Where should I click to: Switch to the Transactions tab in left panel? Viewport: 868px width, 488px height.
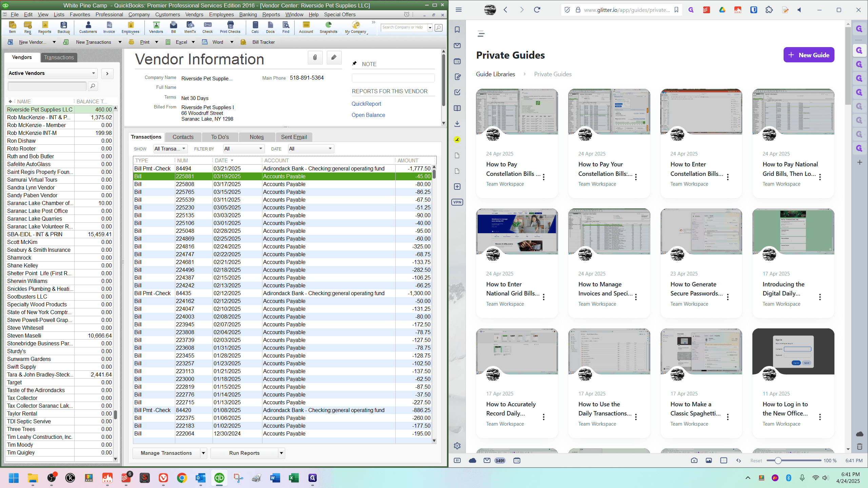pyautogui.click(x=59, y=58)
